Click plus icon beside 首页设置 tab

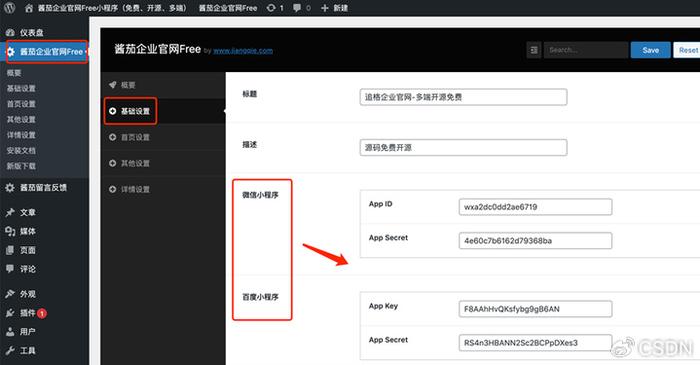(x=112, y=137)
